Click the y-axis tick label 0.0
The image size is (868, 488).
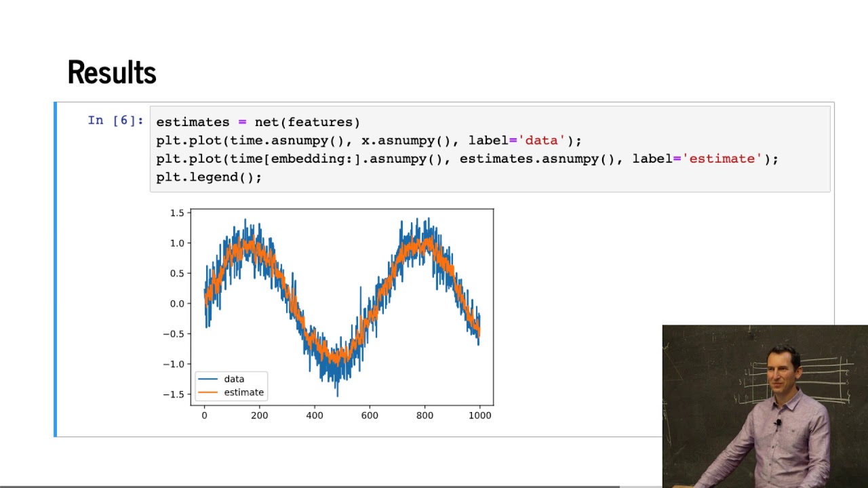(177, 304)
